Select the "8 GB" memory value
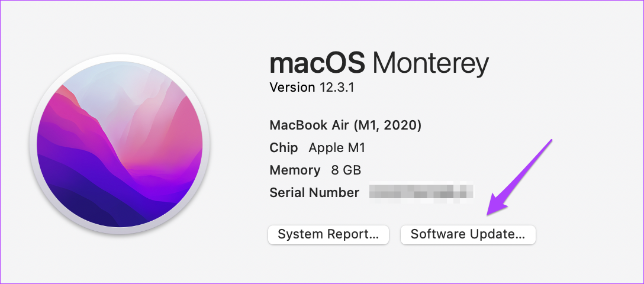 [346, 170]
